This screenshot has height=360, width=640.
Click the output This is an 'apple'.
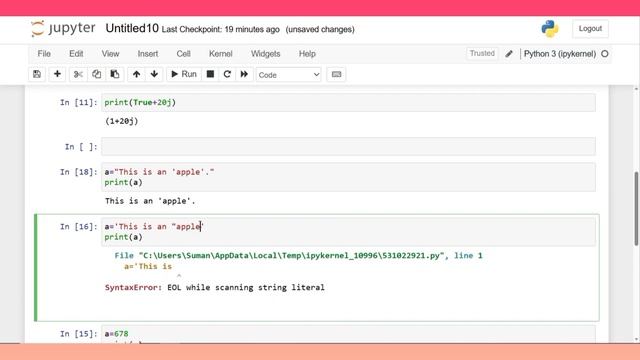point(150,201)
